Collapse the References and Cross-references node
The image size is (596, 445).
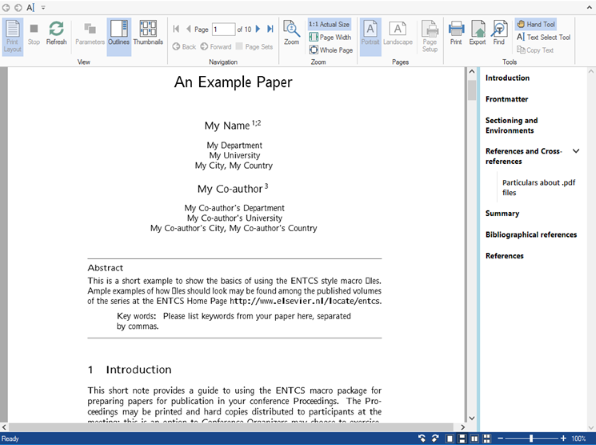(576, 151)
